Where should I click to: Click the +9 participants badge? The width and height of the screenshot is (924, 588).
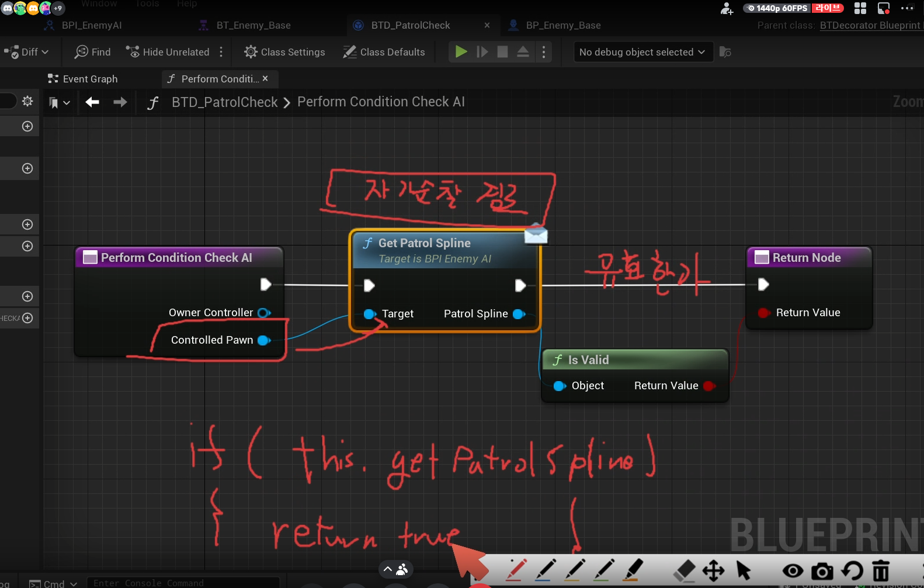(x=58, y=8)
